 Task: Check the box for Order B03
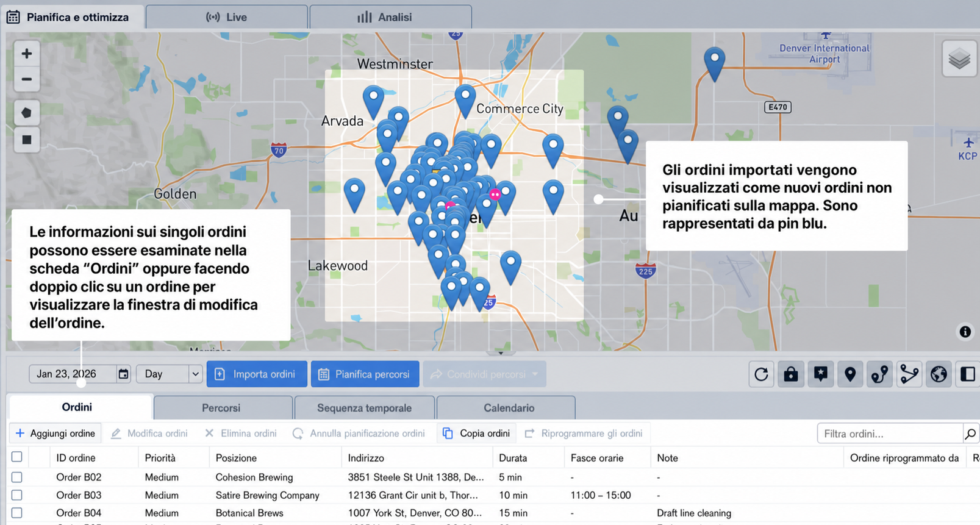[17, 495]
